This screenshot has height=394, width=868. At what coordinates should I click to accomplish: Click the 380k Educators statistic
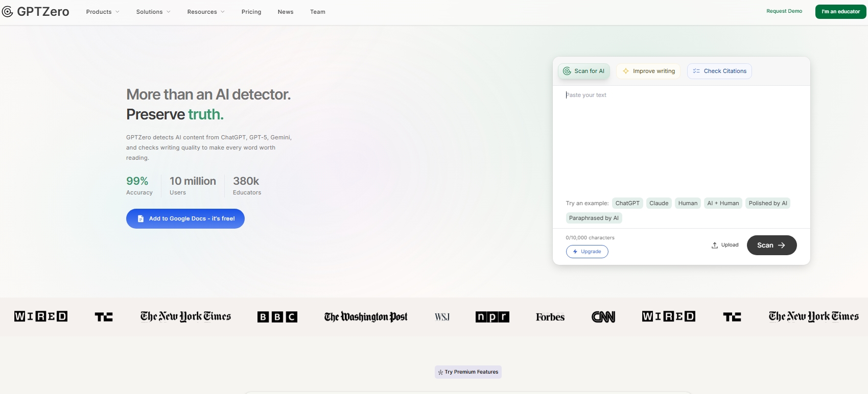pos(247,186)
